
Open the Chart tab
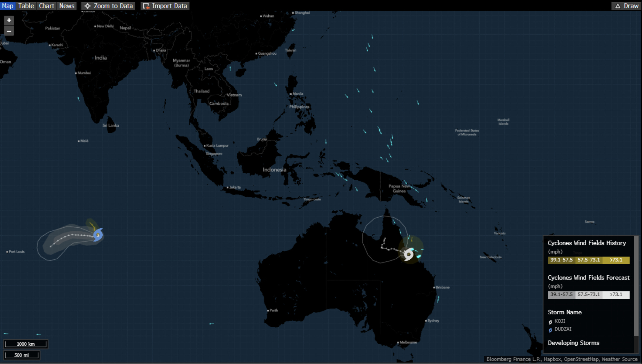pyautogui.click(x=46, y=6)
